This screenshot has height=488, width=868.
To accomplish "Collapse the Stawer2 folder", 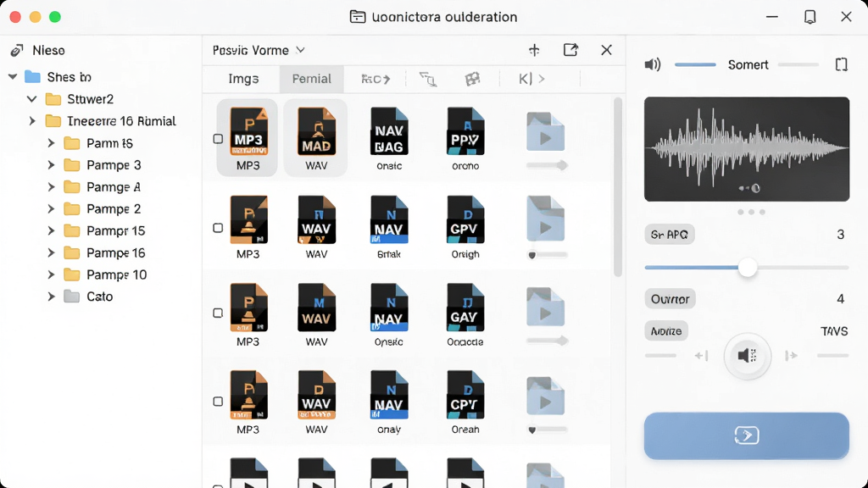I will tap(32, 99).
